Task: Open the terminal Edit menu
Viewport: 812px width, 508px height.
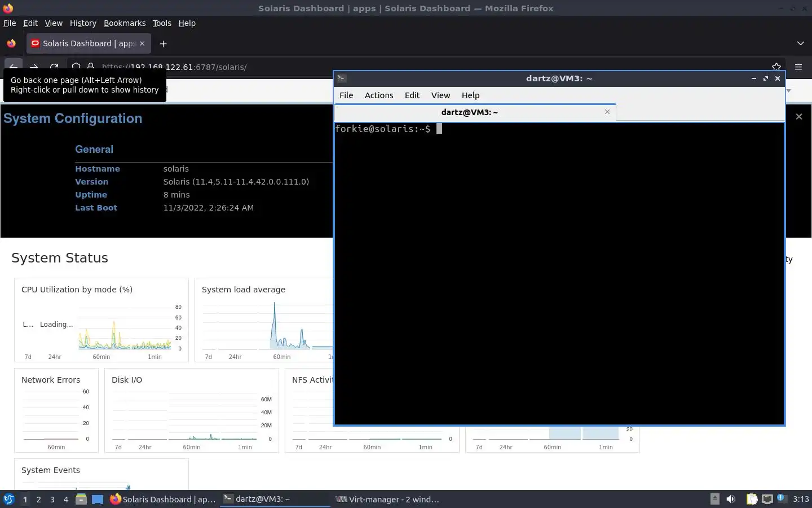Action: [412, 95]
